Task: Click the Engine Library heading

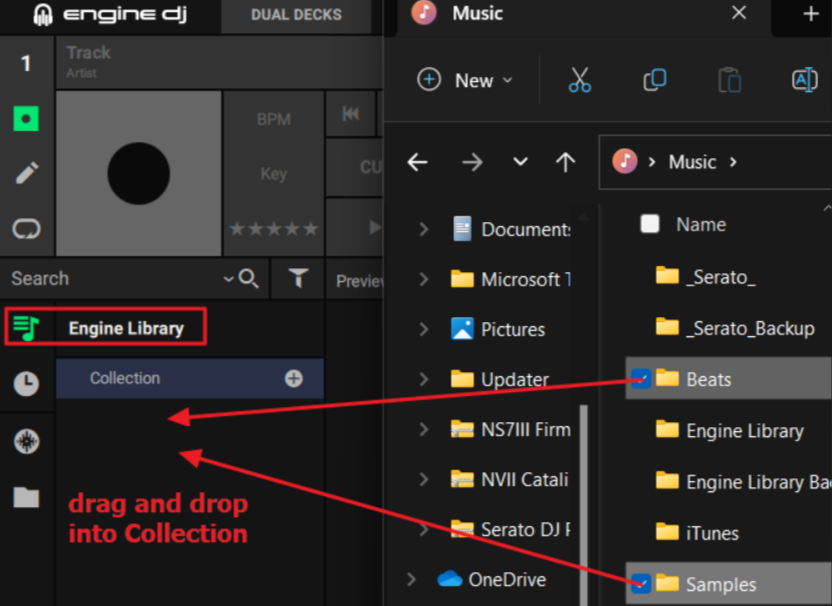Action: point(126,328)
